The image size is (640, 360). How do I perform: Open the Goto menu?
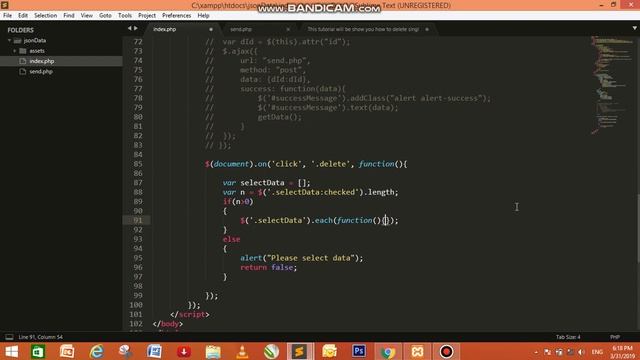click(105, 16)
